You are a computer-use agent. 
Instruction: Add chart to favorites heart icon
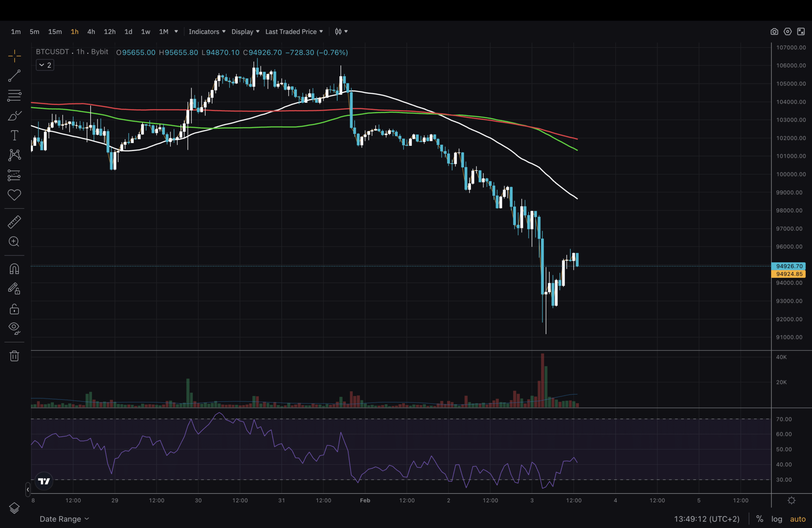click(14, 195)
